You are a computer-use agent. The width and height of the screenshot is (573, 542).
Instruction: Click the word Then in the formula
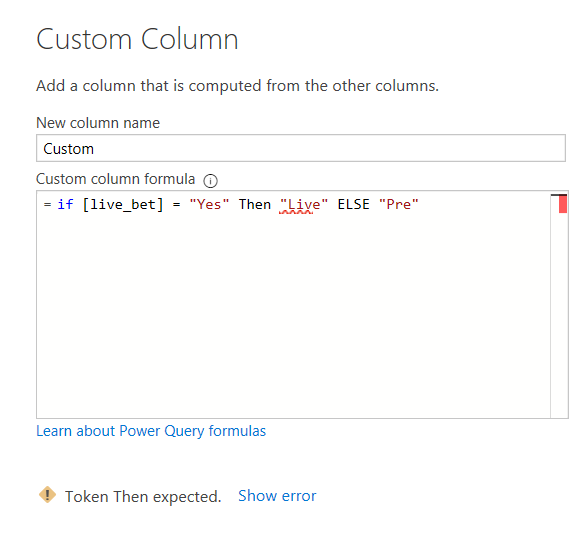[255, 204]
